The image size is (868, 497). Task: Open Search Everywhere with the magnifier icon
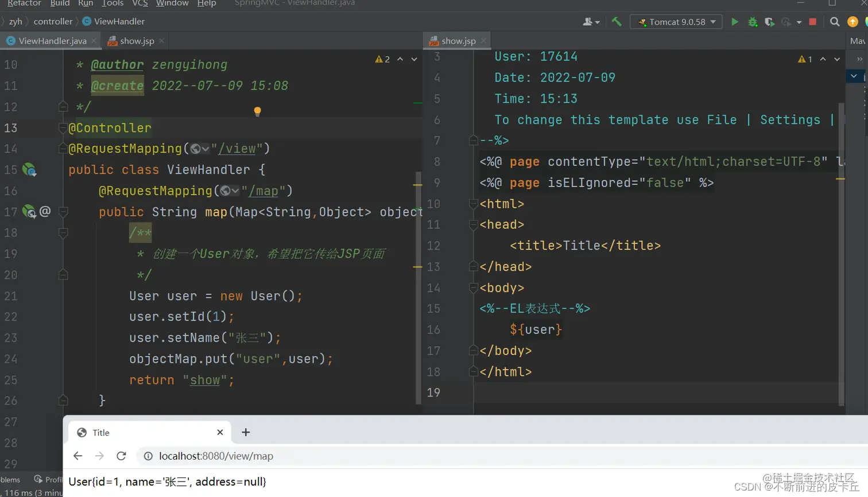tap(835, 22)
